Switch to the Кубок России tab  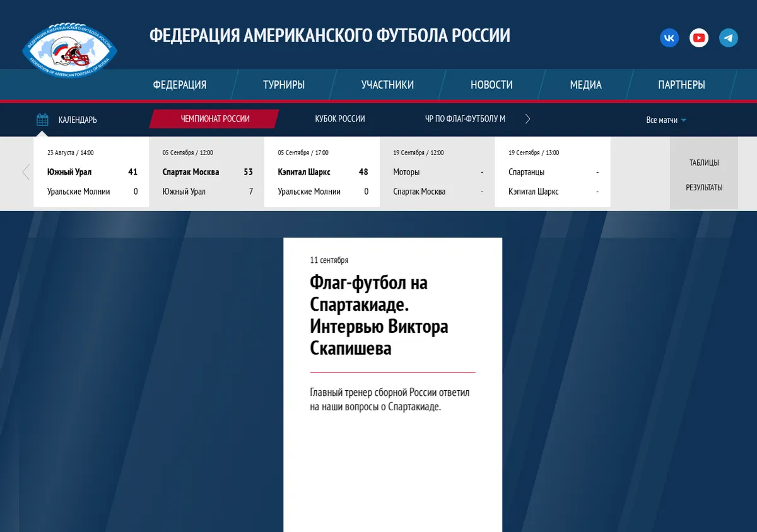click(x=340, y=119)
